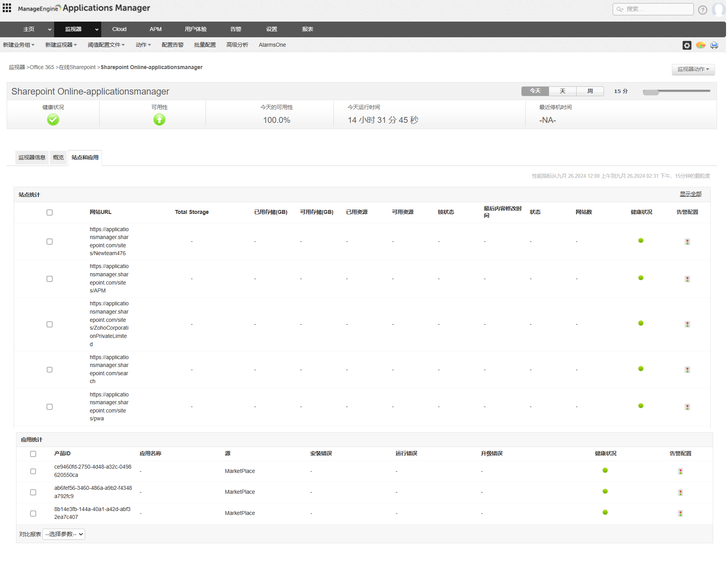Open alarm config for Newteam476 site
Viewport: 728px width, 564px height.
(x=687, y=242)
